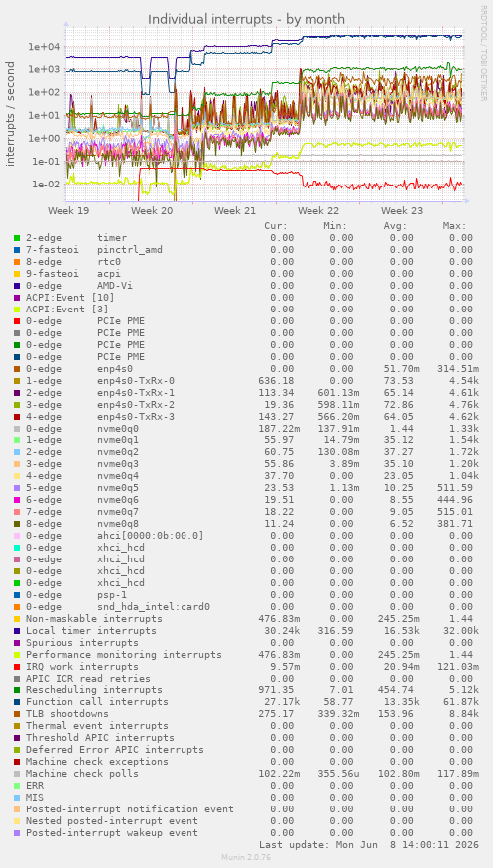
Task: Click the '4.76k' max value for enp4s0-TxRx-2
Action: click(x=463, y=405)
